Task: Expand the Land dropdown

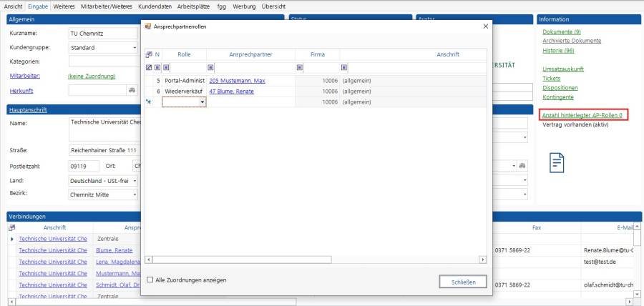Action: 135,180
